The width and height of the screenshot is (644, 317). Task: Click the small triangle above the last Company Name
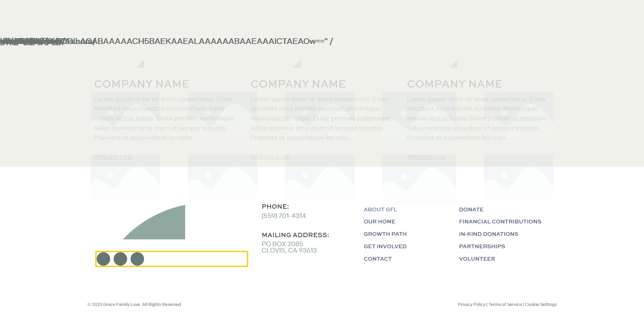click(x=454, y=64)
